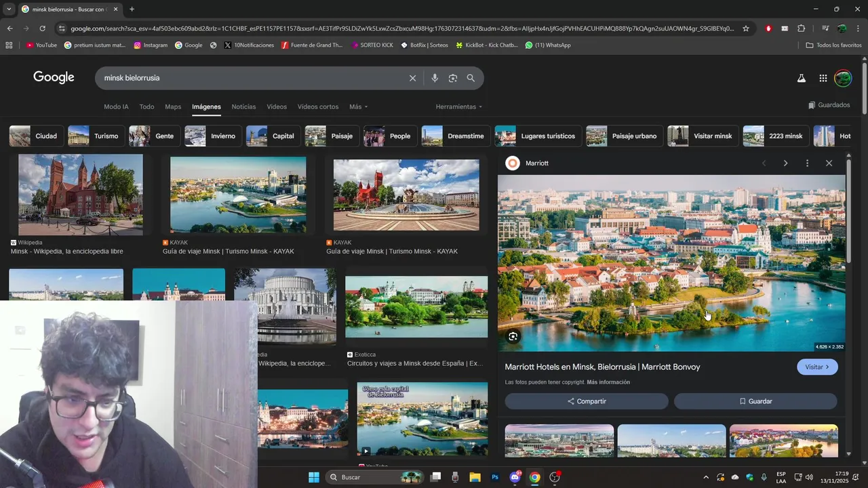The height and width of the screenshot is (488, 868).
Task: Show hidden system tray icons
Action: point(705,477)
